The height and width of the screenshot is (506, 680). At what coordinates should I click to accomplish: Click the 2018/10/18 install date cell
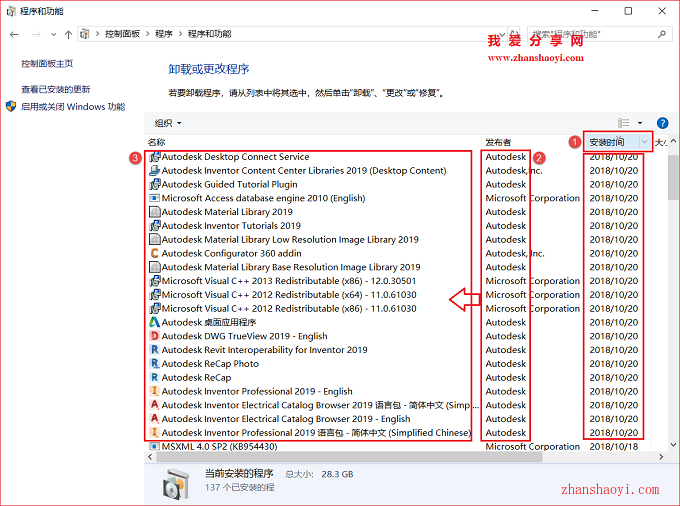pyautogui.click(x=614, y=446)
